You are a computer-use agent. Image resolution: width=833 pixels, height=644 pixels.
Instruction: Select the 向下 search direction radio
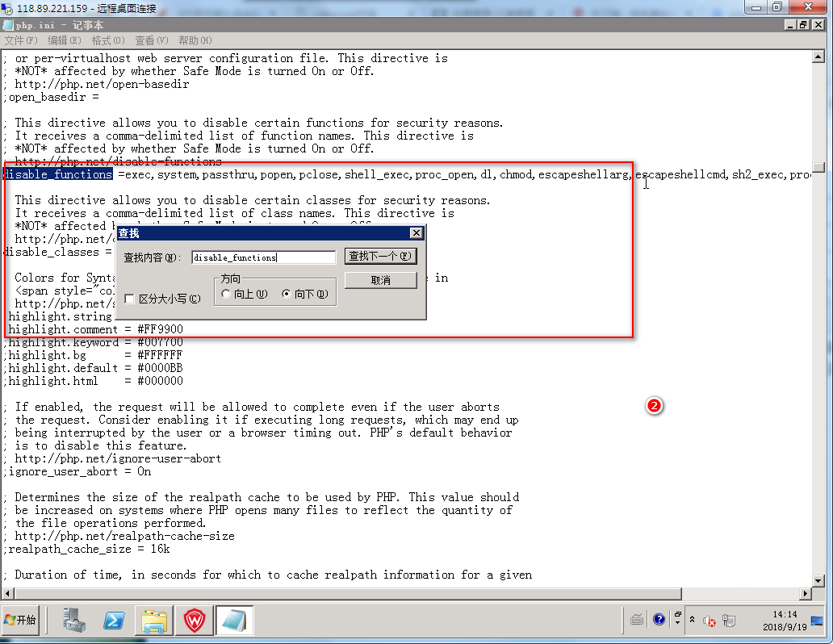point(287,294)
